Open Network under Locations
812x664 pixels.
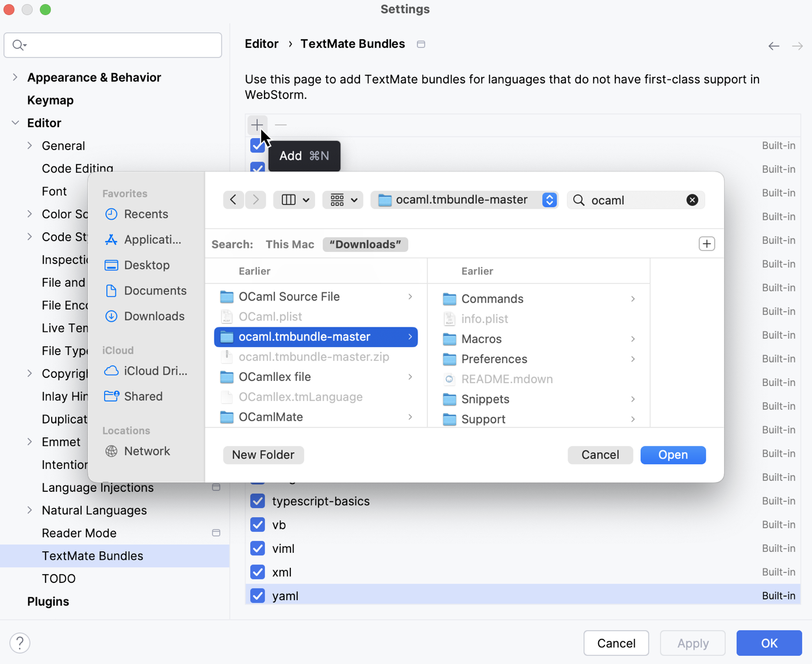[x=147, y=451]
